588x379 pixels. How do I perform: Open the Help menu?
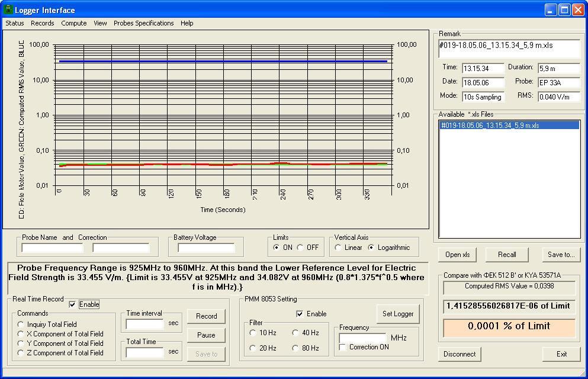pyautogui.click(x=187, y=23)
